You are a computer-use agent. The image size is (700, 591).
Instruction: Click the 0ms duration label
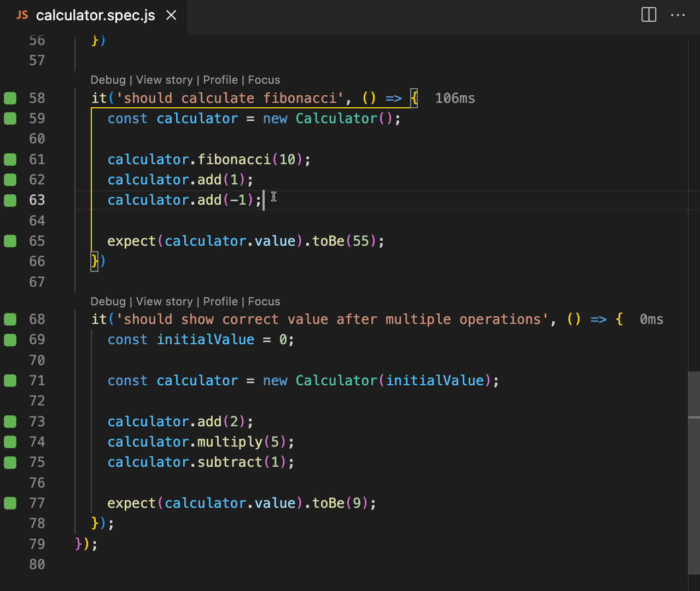tap(651, 319)
